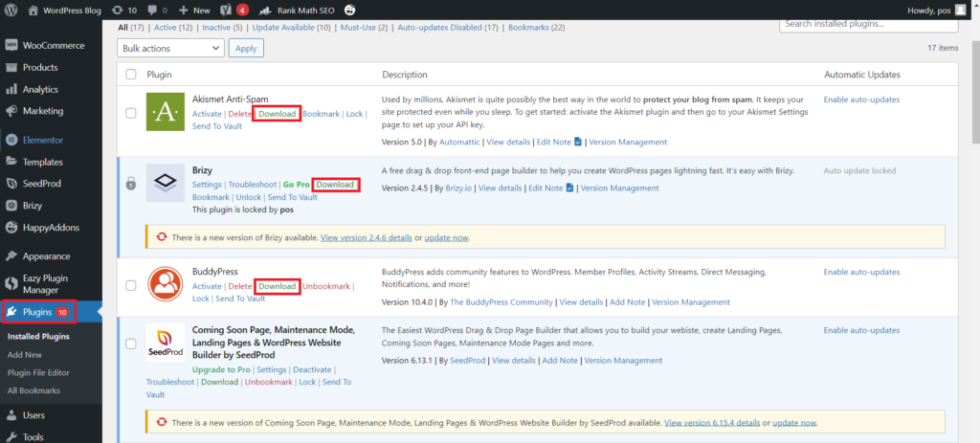Apply the selected bulk action
Image resolution: width=980 pixels, height=443 pixels.
coord(246,48)
